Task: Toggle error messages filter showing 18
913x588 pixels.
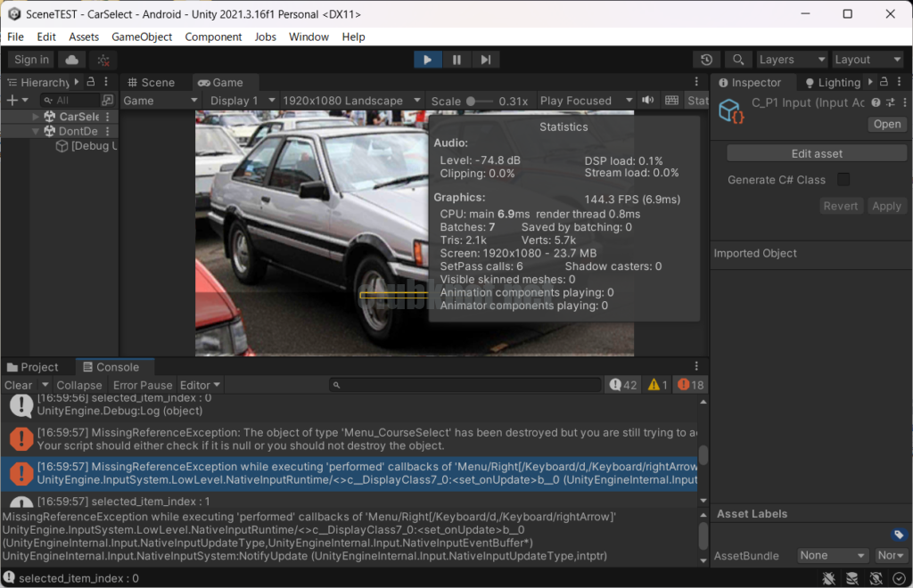Action: (690, 385)
